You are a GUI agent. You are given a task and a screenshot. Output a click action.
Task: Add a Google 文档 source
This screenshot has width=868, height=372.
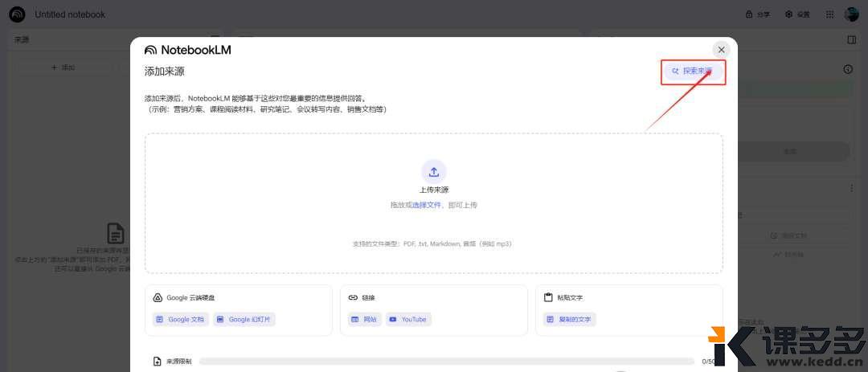[181, 320]
